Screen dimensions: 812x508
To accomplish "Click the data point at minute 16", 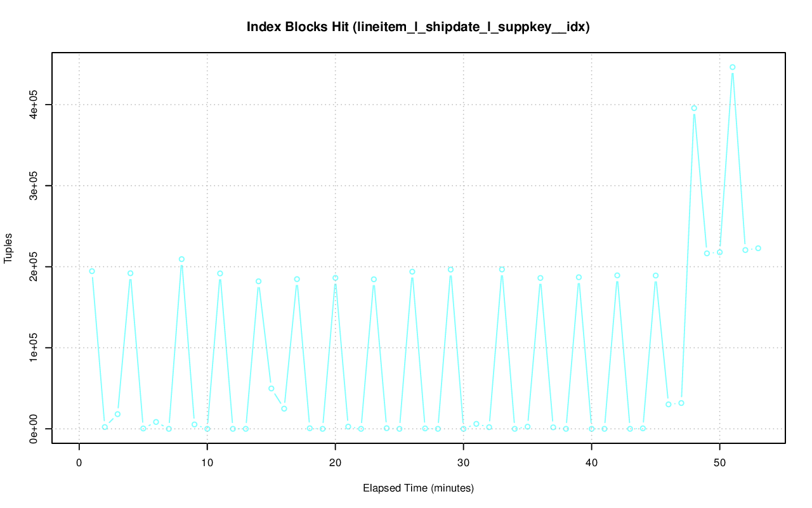I will 284,408.
